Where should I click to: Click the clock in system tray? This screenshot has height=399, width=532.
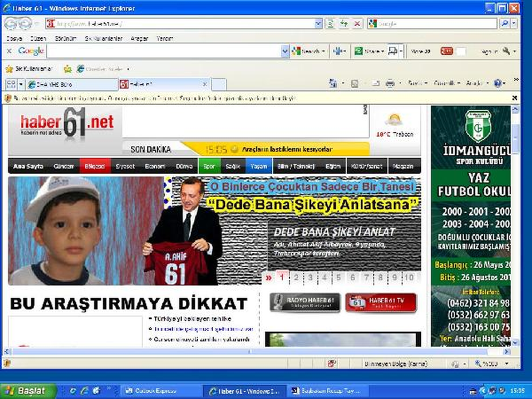[x=517, y=391]
